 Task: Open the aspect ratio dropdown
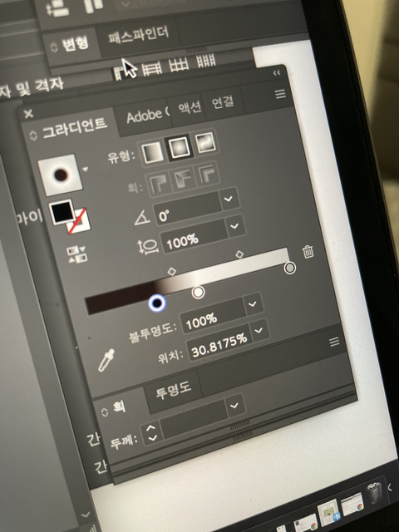tap(235, 225)
